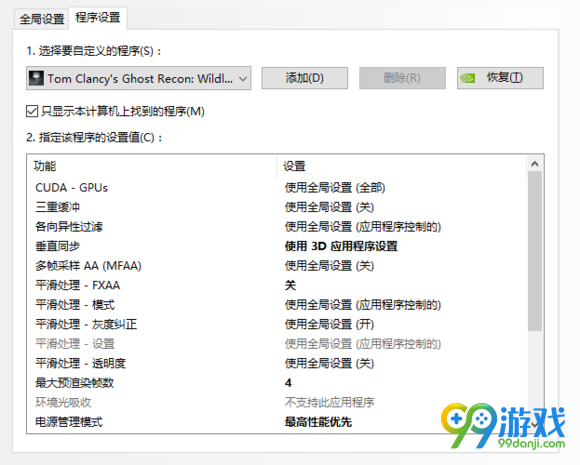Select the CUDA - GPUs row
Screen dimensions: 580x465
(x=277, y=188)
